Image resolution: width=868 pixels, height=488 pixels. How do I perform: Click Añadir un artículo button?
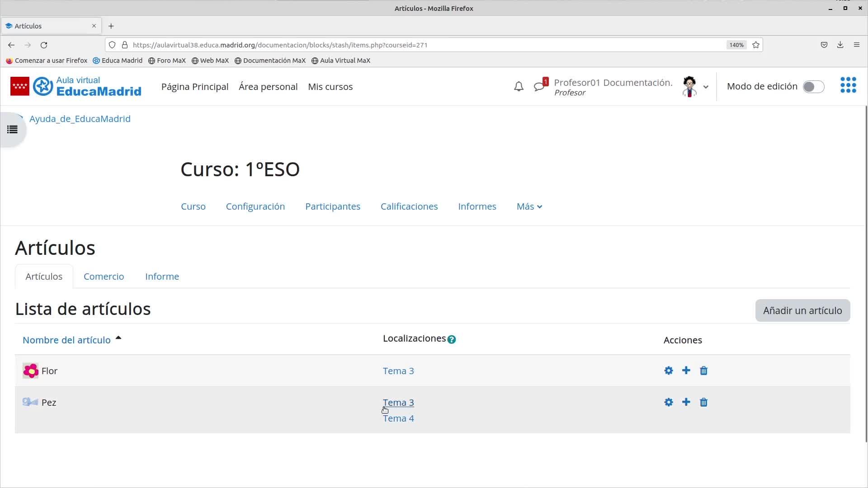(x=802, y=310)
